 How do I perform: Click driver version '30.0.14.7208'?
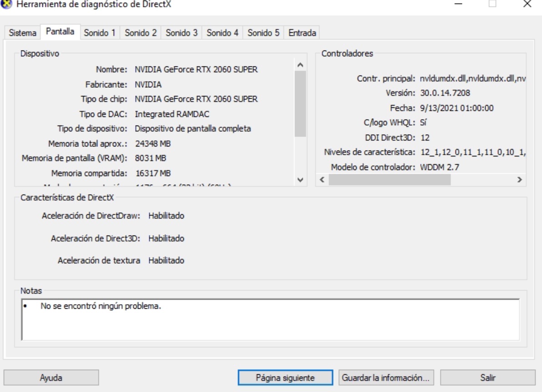point(445,93)
